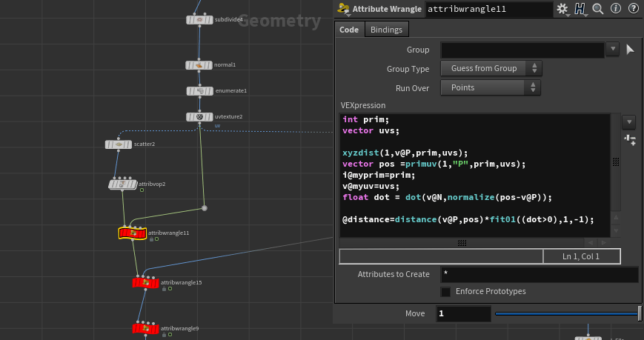Open the Run Over dropdown
This screenshot has width=644, height=340.
pyautogui.click(x=492, y=87)
